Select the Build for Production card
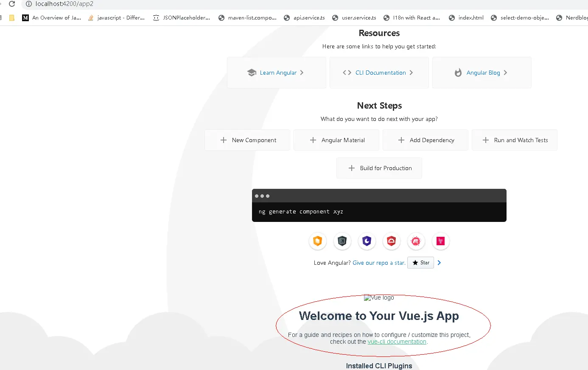Image resolution: width=588 pixels, height=370 pixels. [x=379, y=168]
